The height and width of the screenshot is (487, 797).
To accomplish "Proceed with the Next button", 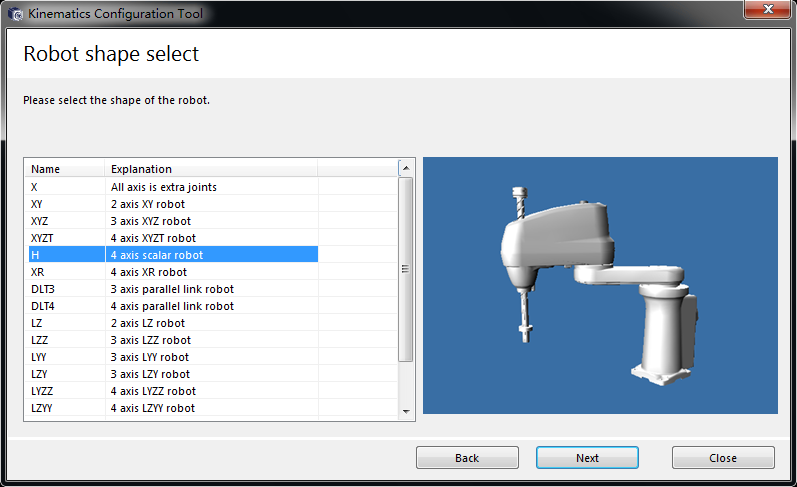I will click(587, 458).
